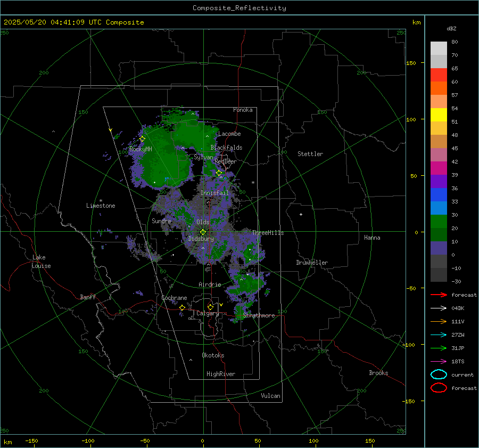Click the Okotoks city label
479x448 pixels.
click(213, 355)
